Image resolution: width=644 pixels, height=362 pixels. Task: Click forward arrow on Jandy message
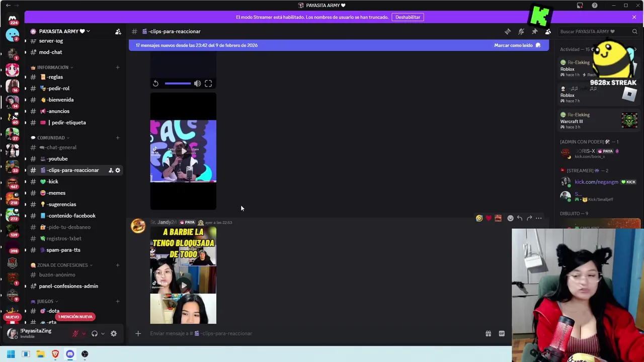coord(529,218)
